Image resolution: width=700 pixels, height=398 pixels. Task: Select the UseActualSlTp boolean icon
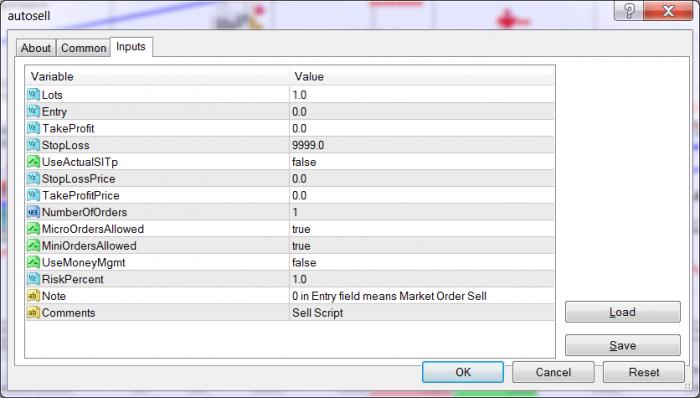point(33,162)
